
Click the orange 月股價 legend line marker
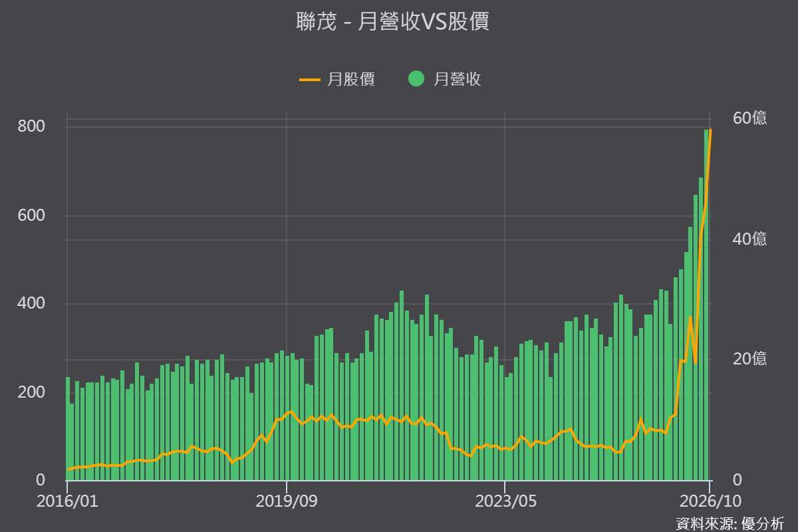(310, 79)
